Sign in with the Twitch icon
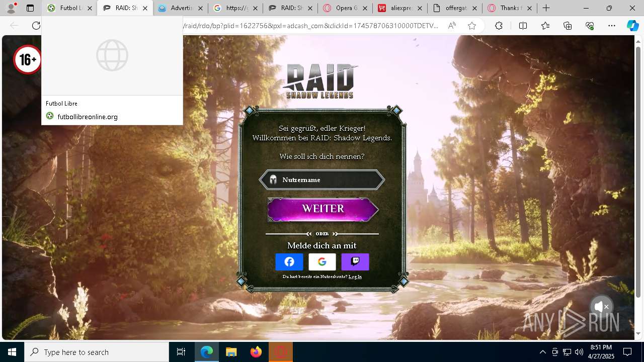This screenshot has height=362, width=644. click(355, 262)
